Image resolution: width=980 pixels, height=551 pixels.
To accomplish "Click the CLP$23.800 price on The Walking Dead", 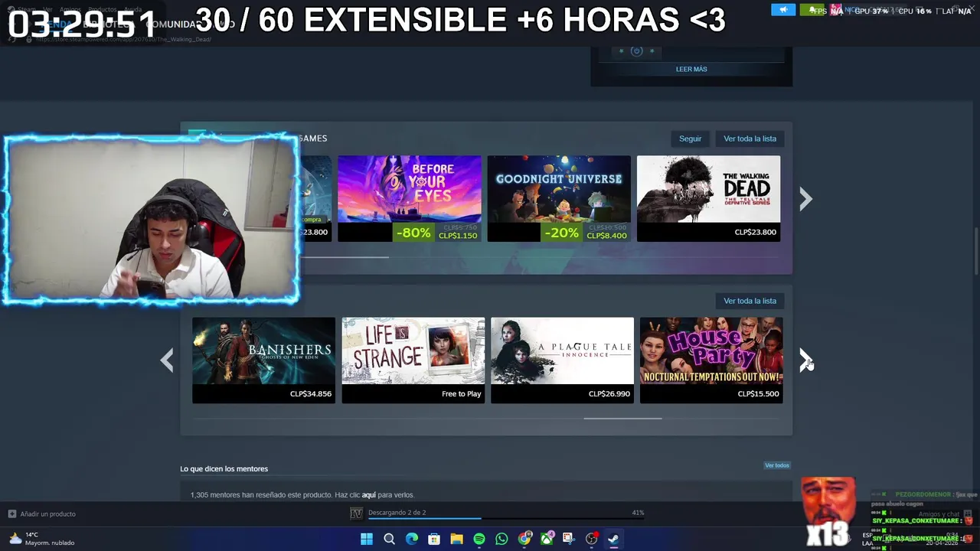I will (756, 232).
